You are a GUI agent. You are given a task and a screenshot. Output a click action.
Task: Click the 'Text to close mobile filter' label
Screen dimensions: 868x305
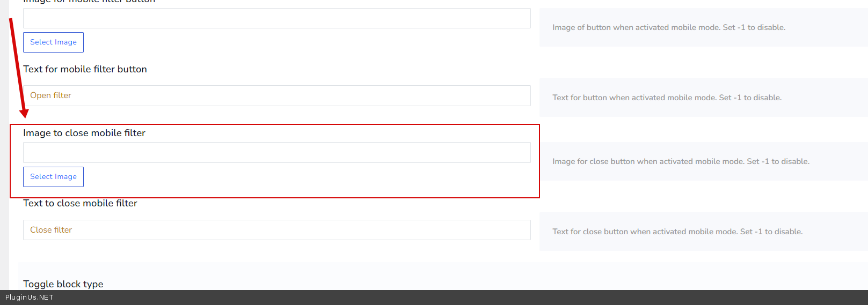(80, 203)
